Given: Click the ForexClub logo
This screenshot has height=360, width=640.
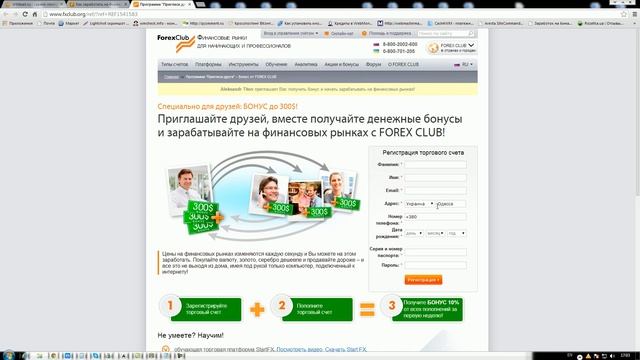Looking at the screenshot, I should 176,43.
